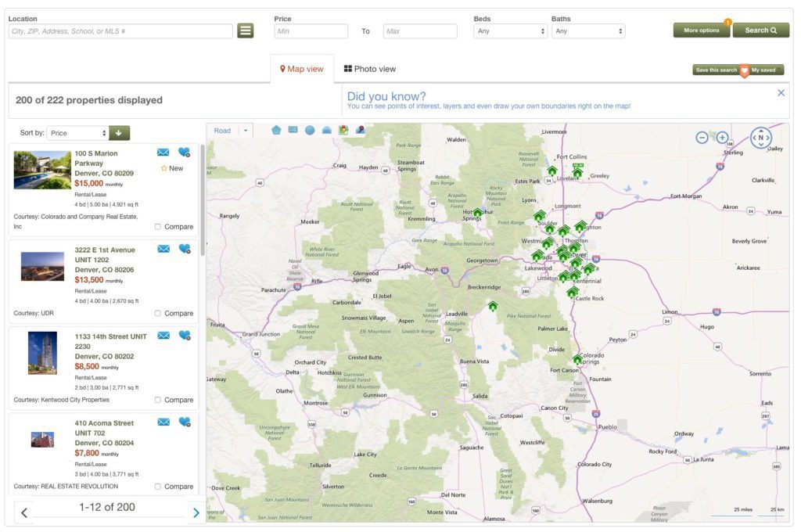This screenshot has height=532, width=801.
Task: Open the Beds dropdown
Action: point(510,31)
